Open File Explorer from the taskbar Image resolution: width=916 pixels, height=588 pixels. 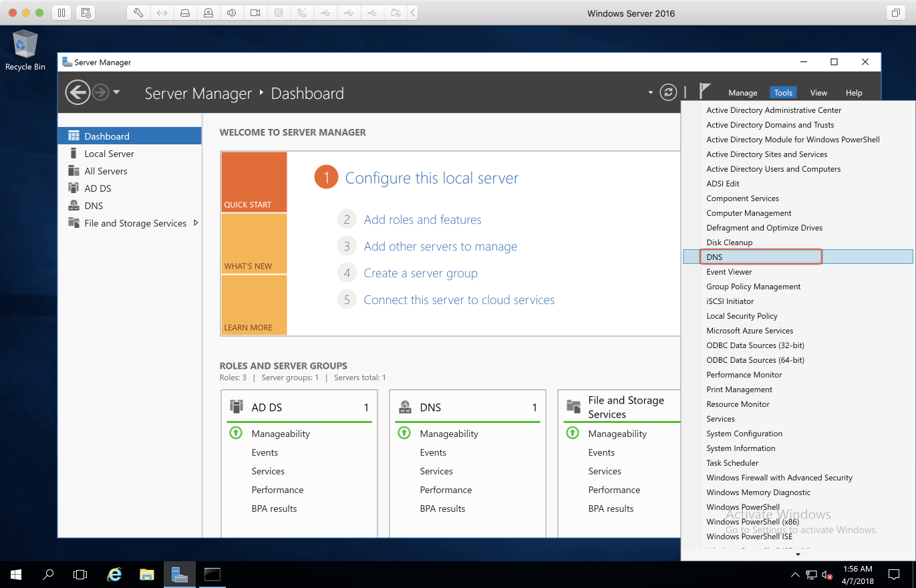[147, 574]
